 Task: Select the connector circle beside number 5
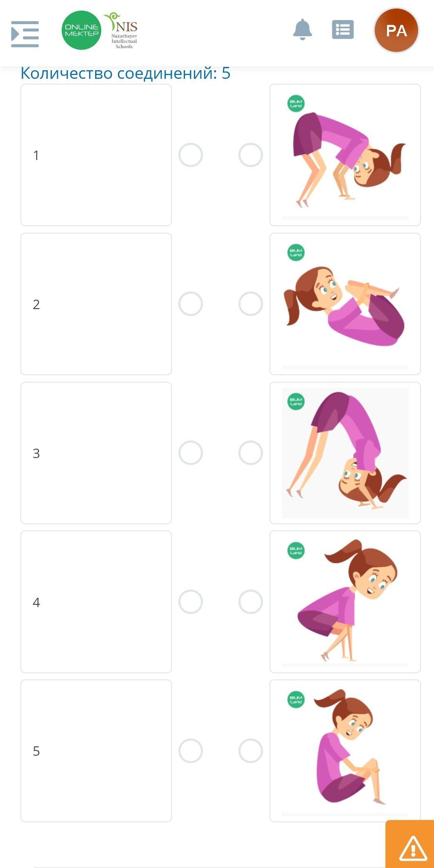[x=191, y=751]
